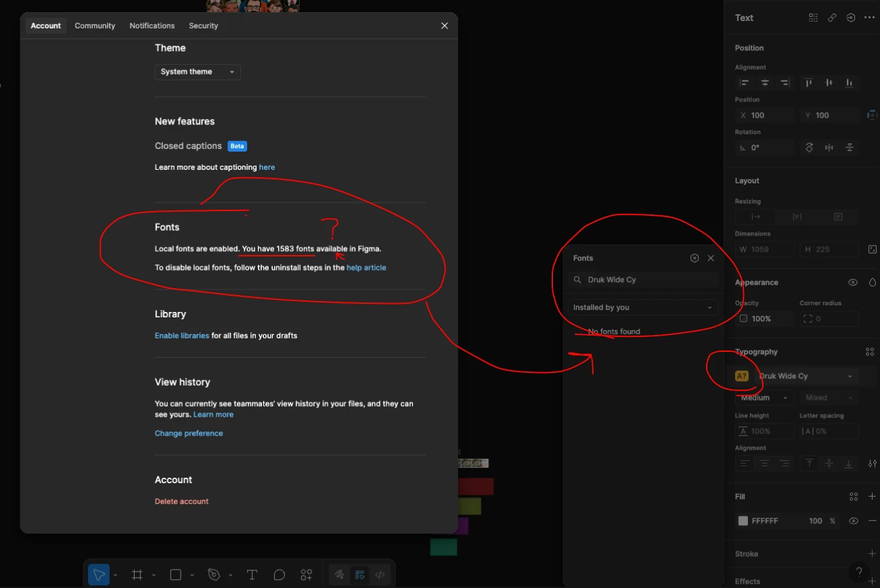880x588 pixels.
Task: Select the Pen tool
Action: [x=214, y=574]
